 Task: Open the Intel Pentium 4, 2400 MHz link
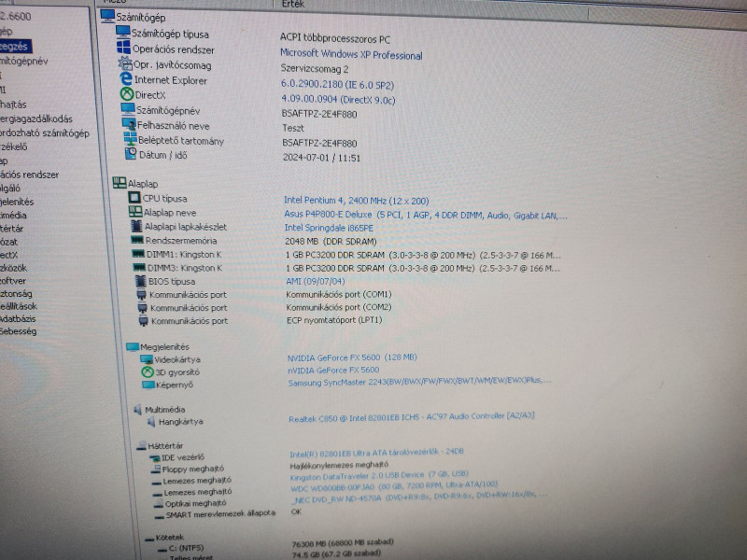click(357, 201)
